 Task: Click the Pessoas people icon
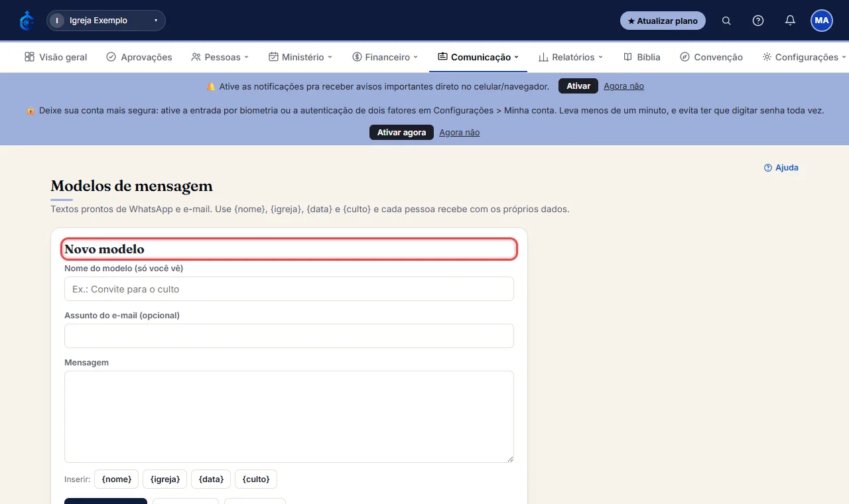[196, 57]
